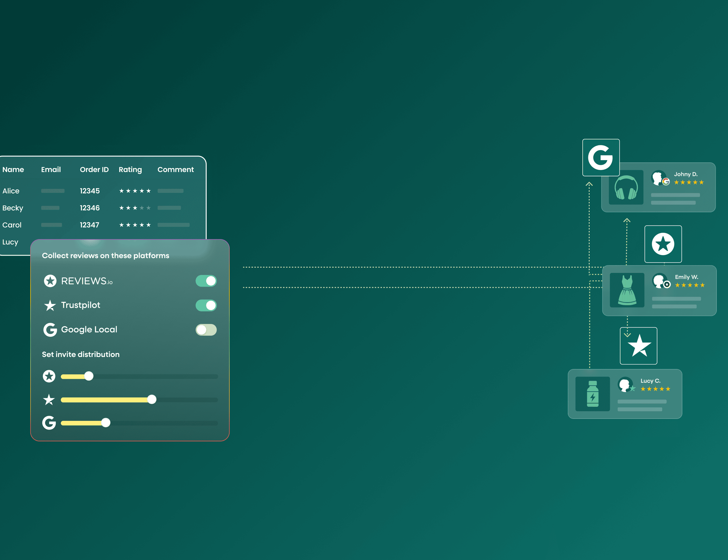Click Becky's three-star rating
This screenshot has width=728, height=560.
click(135, 208)
